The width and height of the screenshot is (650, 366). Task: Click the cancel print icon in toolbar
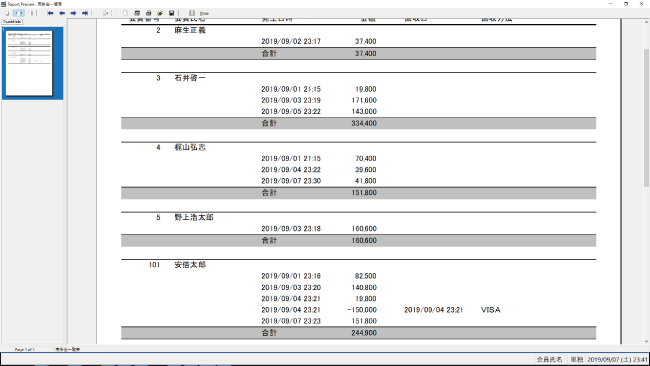pyautogui.click(x=105, y=13)
